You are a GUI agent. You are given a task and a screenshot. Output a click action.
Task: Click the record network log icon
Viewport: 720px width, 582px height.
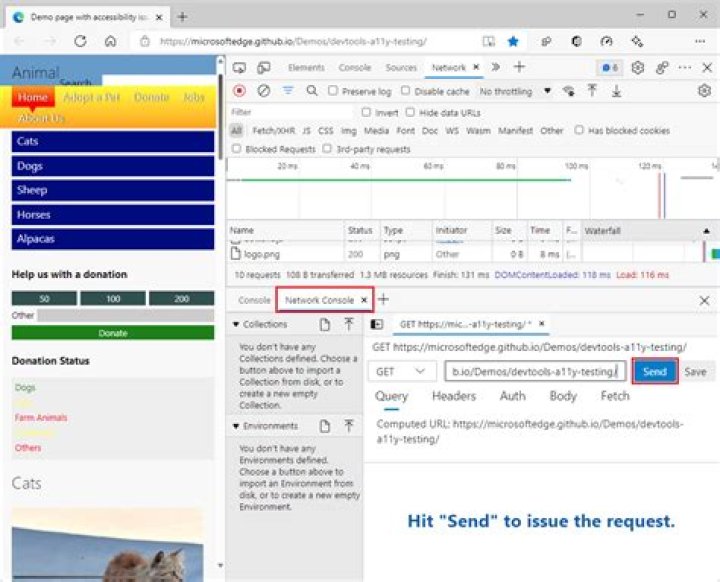pos(239,91)
